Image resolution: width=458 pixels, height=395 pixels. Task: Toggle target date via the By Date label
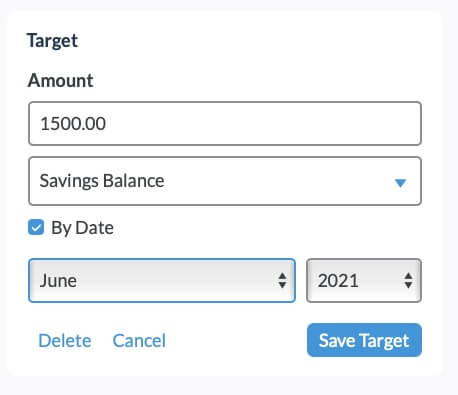pyautogui.click(x=82, y=228)
